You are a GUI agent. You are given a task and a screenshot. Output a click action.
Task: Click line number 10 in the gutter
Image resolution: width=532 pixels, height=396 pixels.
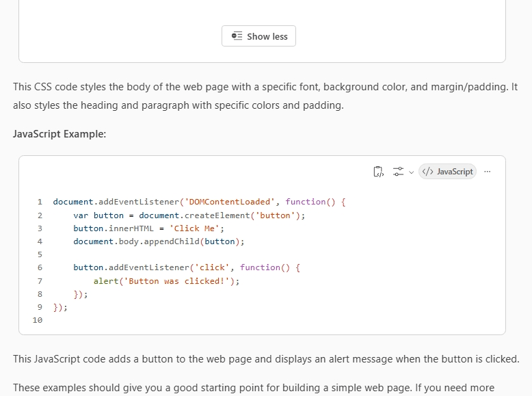38,320
